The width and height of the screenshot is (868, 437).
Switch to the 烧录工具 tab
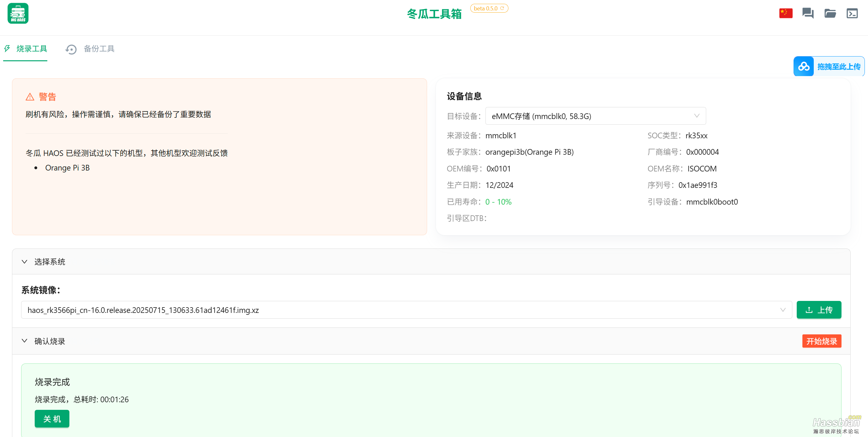(x=25, y=49)
